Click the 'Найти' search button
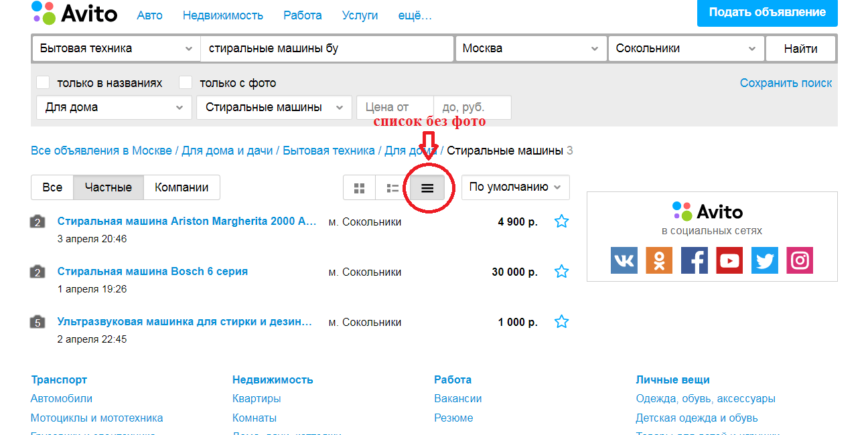 pos(801,49)
